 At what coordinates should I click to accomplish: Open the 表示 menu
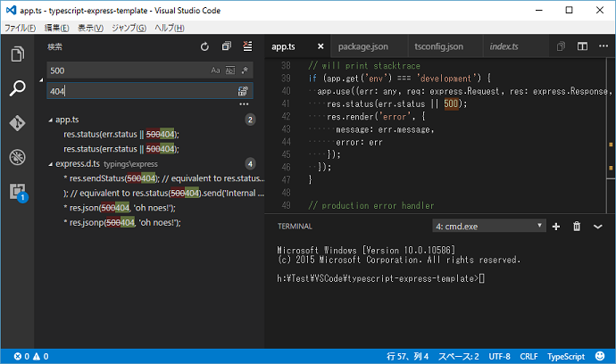(x=90, y=28)
